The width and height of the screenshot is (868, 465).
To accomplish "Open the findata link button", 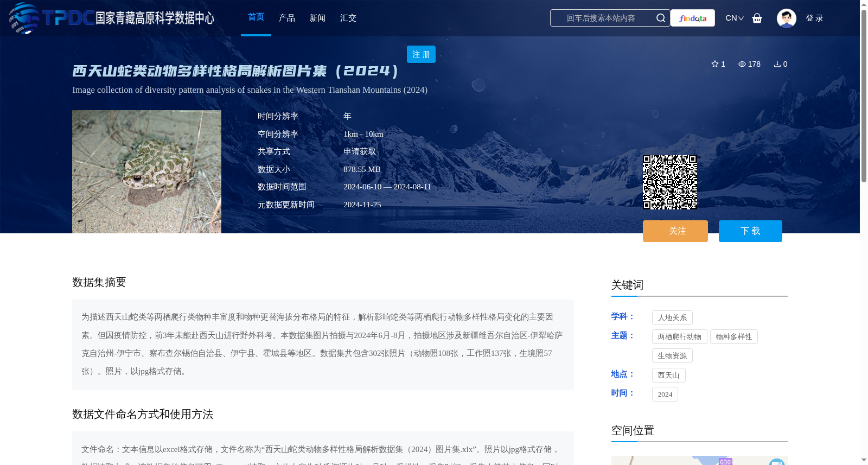I will tap(693, 18).
